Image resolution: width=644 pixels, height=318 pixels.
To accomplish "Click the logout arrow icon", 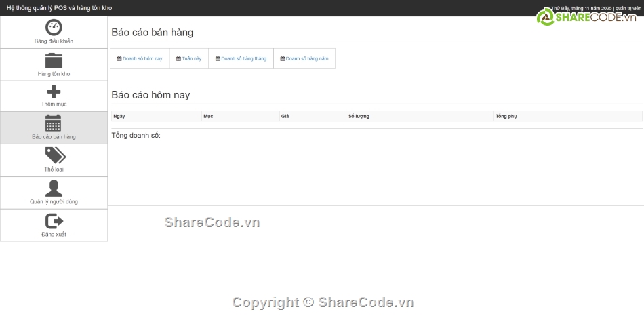I will (x=54, y=221).
